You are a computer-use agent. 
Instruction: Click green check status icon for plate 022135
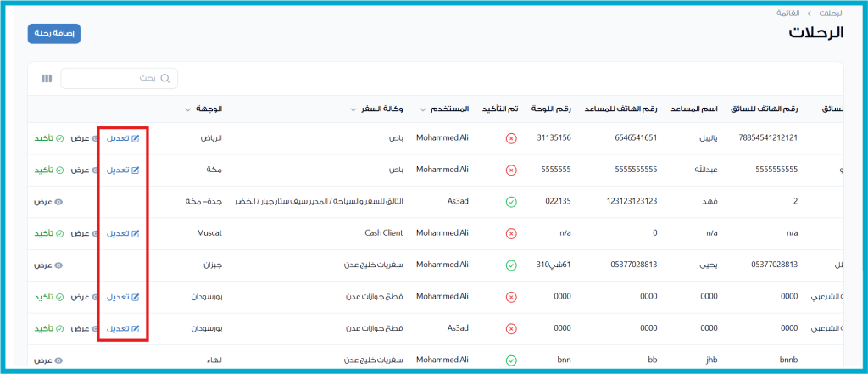[510, 202]
